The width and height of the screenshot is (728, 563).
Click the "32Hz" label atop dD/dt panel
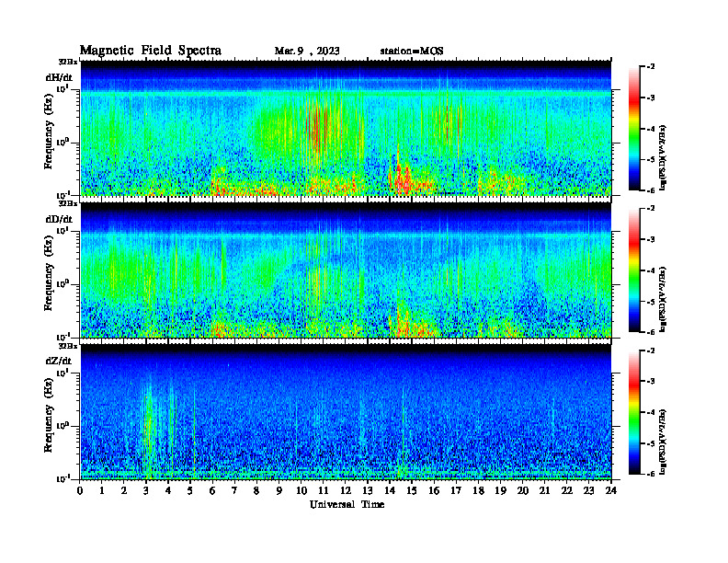[68, 203]
